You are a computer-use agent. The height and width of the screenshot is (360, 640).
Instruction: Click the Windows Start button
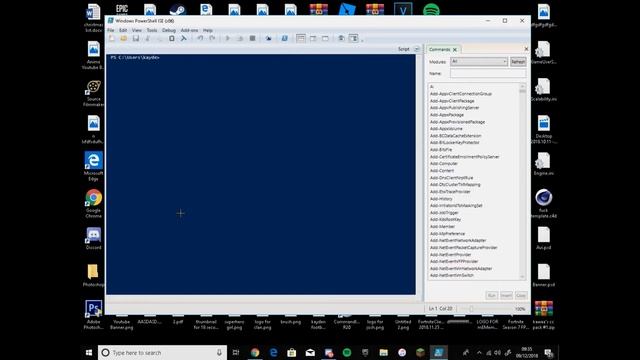coord(89,353)
